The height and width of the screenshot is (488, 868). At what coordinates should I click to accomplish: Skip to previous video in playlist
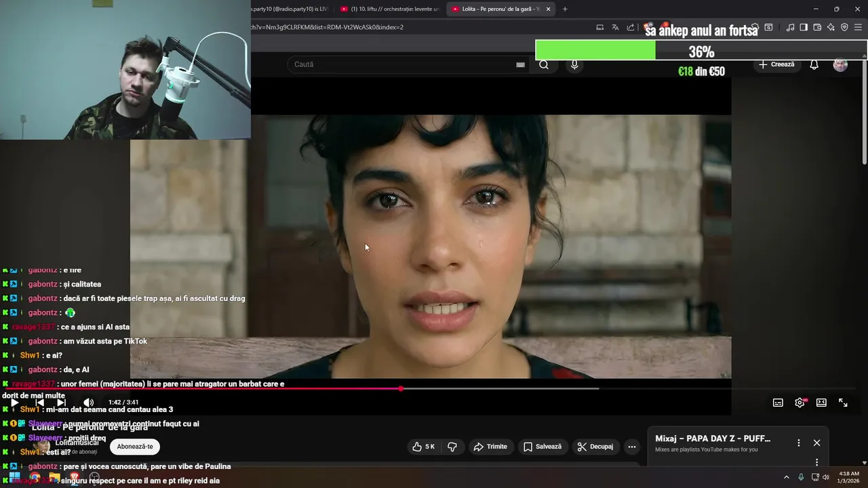point(40,403)
